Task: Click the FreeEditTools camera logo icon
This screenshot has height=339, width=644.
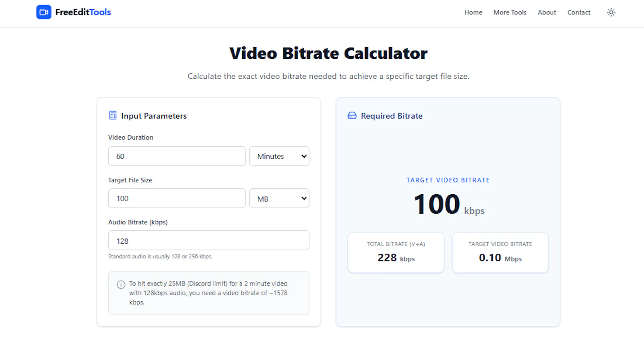Action: click(x=44, y=12)
